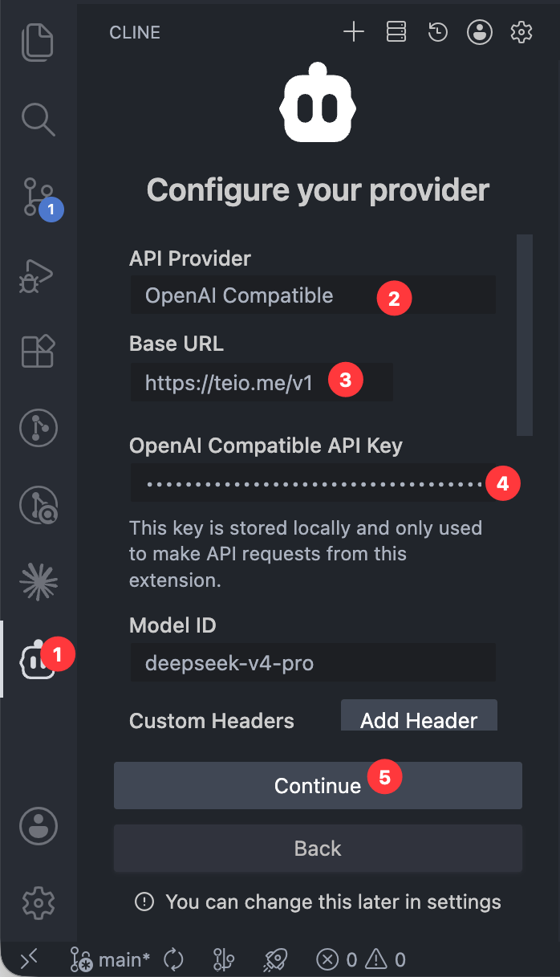Click the git graph icon in status bar
560x977 pixels.
(x=223, y=959)
